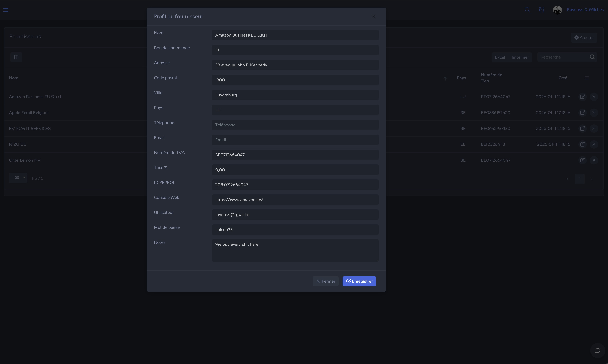The height and width of the screenshot is (364, 608).
Task: Click the Mot de passe field
Action: [295, 230]
